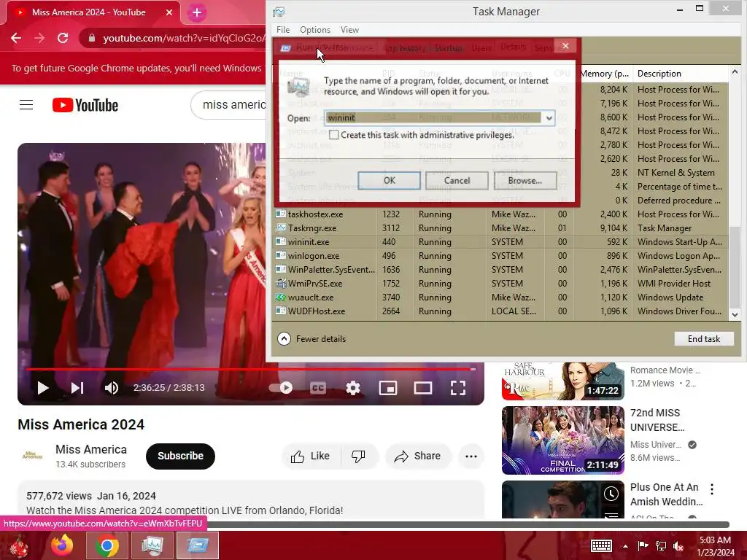Open Task Manager File menu
Screen dimensions: 747x560
(x=283, y=29)
